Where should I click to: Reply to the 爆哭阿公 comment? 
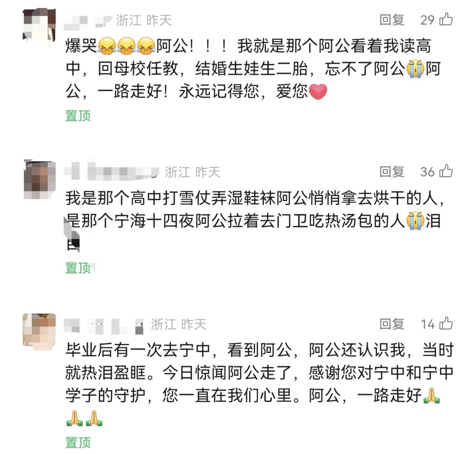click(392, 20)
